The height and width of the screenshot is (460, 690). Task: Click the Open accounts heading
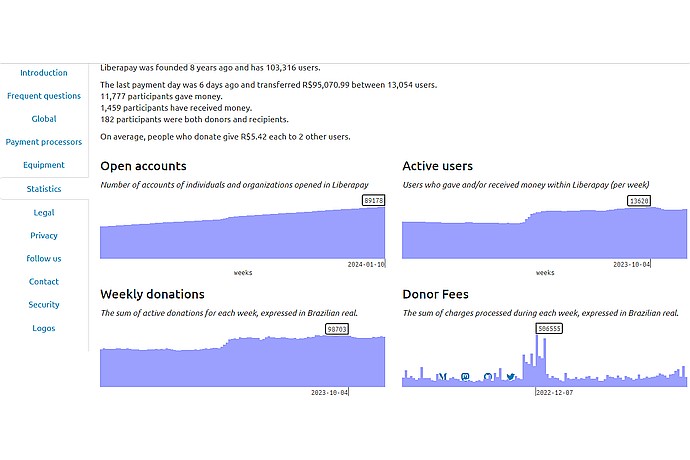[x=143, y=166]
